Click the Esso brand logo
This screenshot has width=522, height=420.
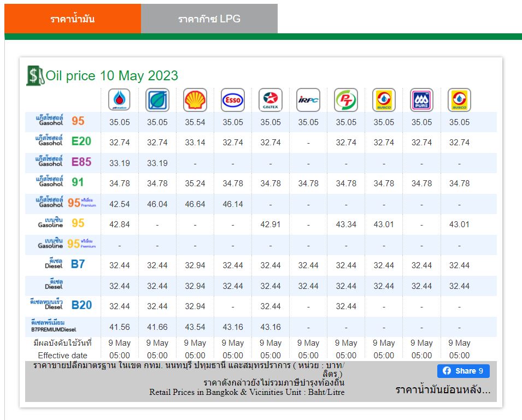coord(233,100)
